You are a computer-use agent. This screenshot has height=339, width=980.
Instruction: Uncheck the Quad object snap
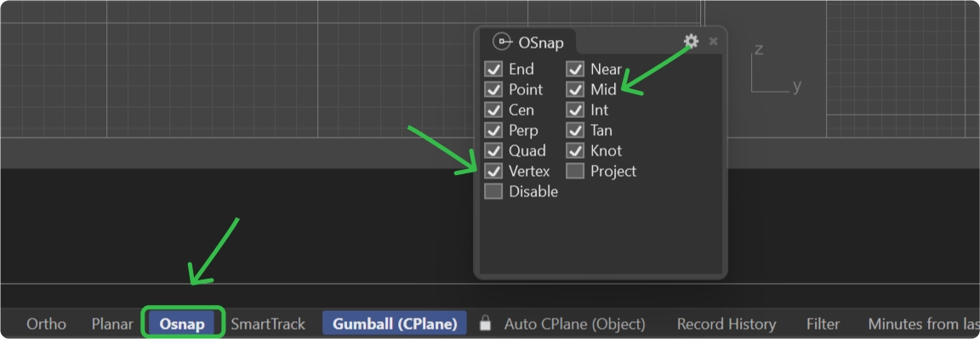(493, 150)
